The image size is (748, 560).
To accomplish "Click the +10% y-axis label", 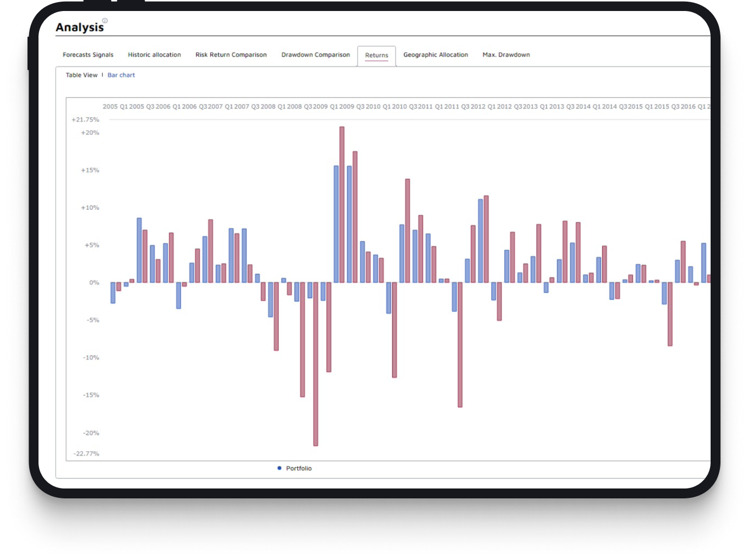I will (x=90, y=208).
